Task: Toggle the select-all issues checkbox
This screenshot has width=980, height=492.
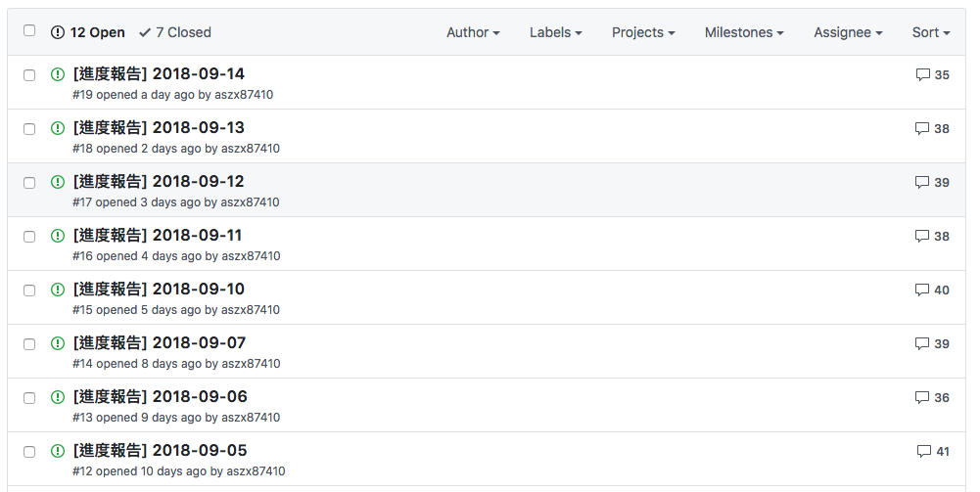Action: coord(29,30)
